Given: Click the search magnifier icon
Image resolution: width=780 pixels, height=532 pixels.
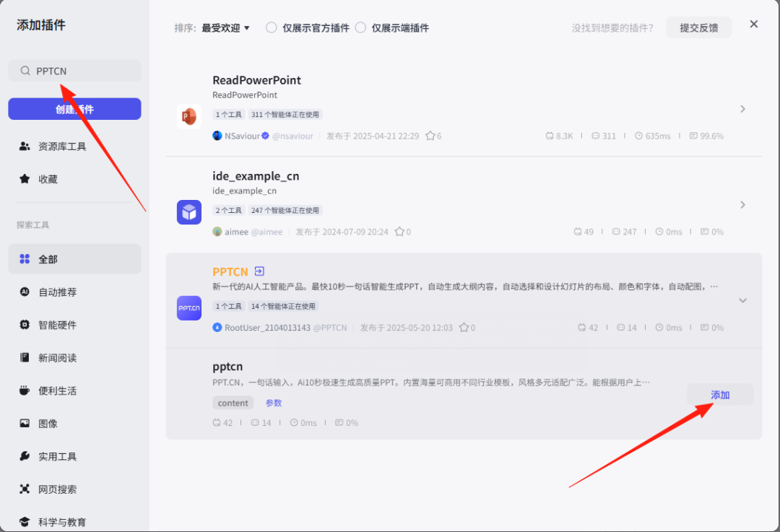Looking at the screenshot, I should click(25, 71).
